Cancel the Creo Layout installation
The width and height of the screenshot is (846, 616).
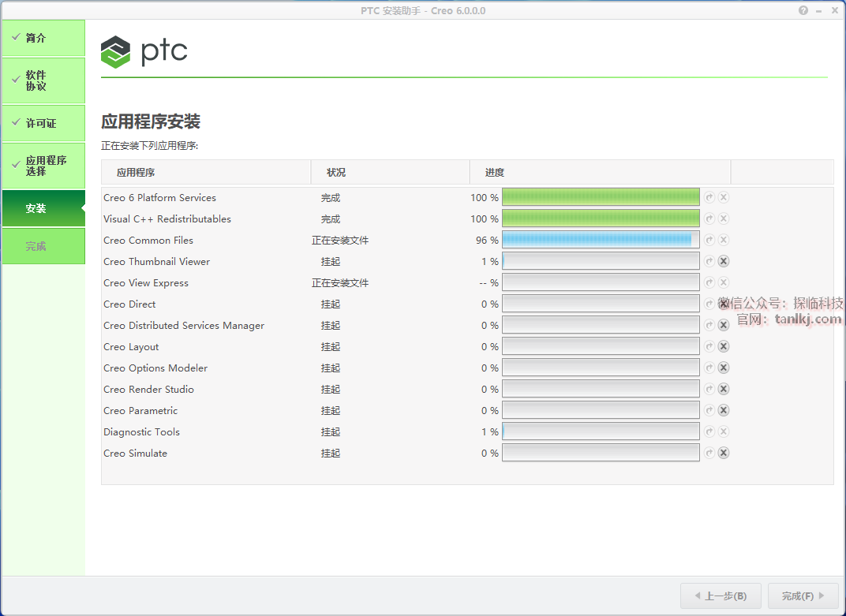pos(724,347)
